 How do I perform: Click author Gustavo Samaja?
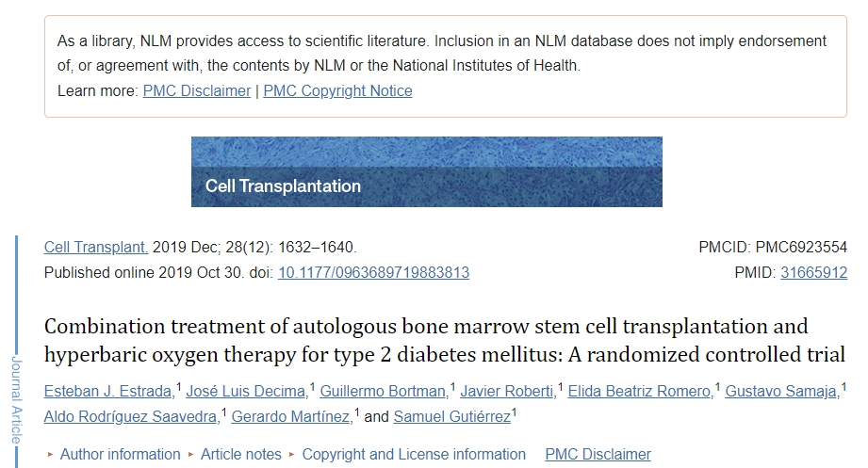click(x=782, y=392)
